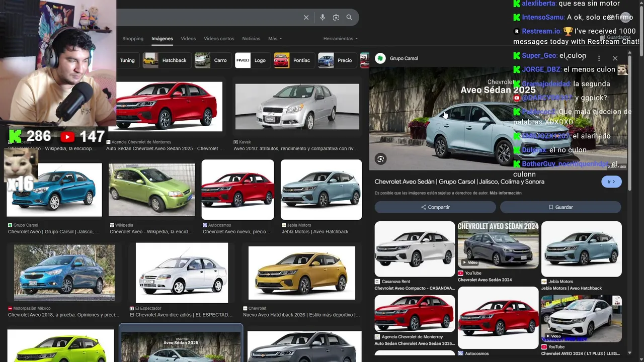Open the Motorpasión México Aveo 2018 image
Viewport: 644px width, 362px height.
click(64, 273)
